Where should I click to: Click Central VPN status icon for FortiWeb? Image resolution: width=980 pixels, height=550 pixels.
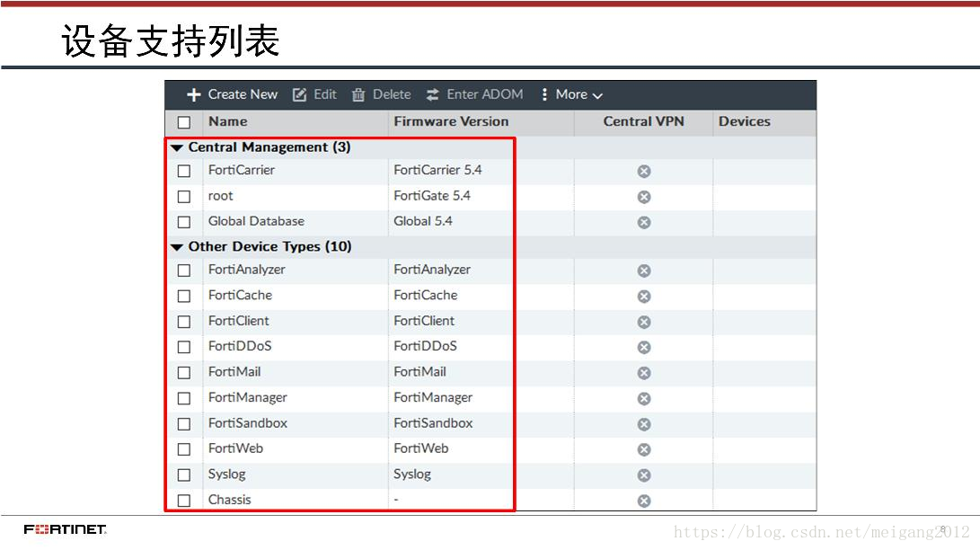(644, 450)
